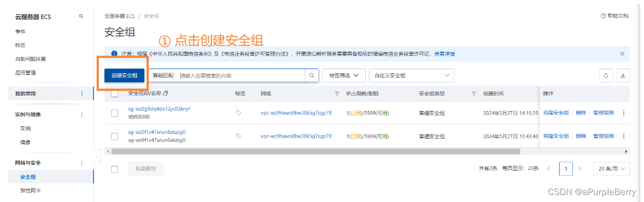Click the filter icon in 网络 column
This screenshot has width=644, height=202.
pyautogui.click(x=337, y=94)
